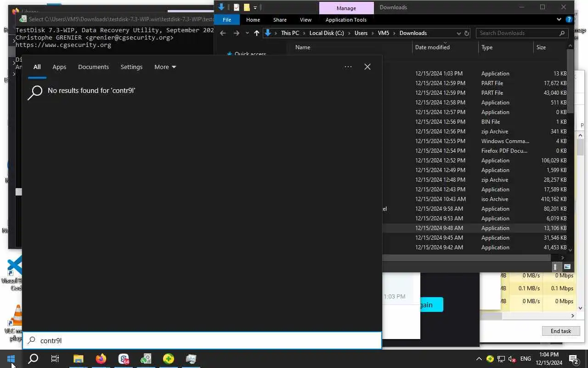Open recent locations dropdown in File Explorer

[x=247, y=33]
